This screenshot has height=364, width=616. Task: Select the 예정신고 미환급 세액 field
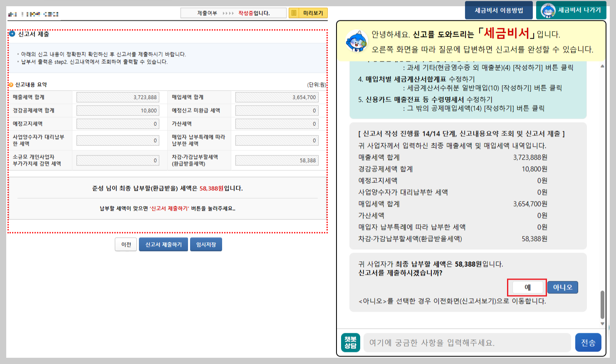(277, 111)
